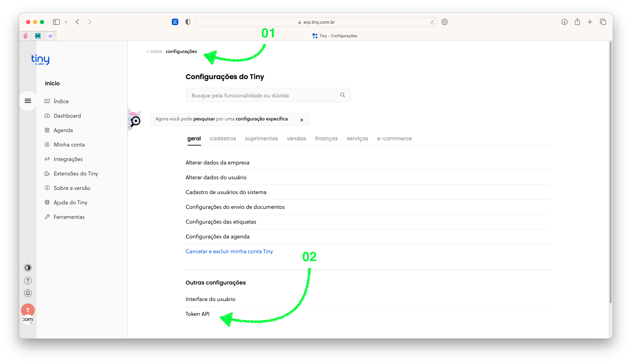Dismiss the search tip banner
632x364 pixels.
tap(302, 120)
